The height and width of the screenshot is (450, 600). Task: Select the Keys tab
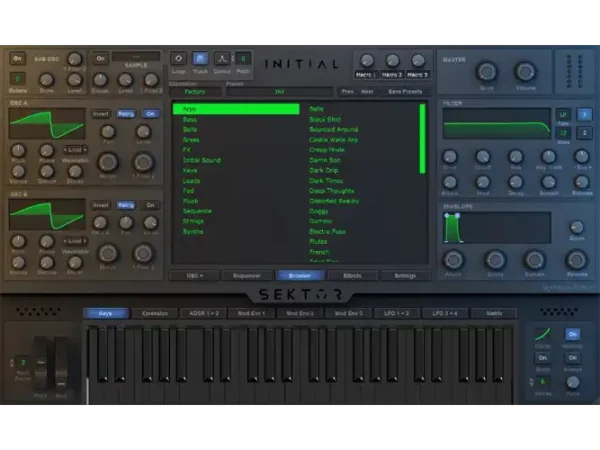pyautogui.click(x=105, y=313)
